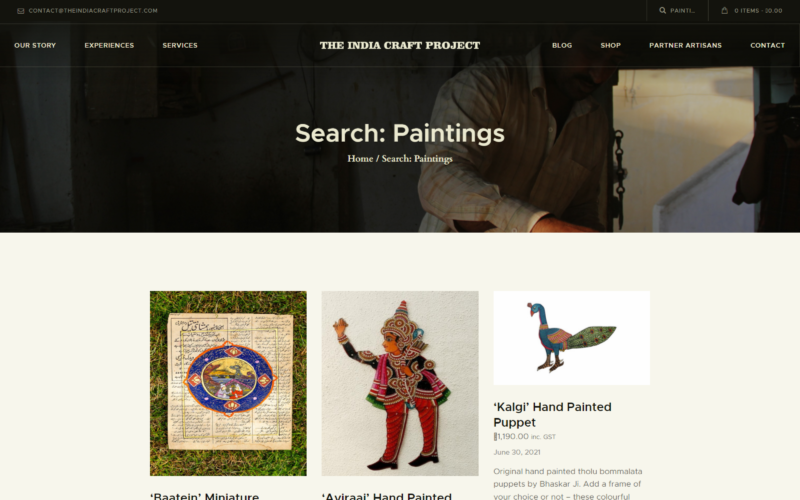Viewport: 800px width, 500px height.
Task: Click the contact email address link
Action: pyautogui.click(x=93, y=11)
